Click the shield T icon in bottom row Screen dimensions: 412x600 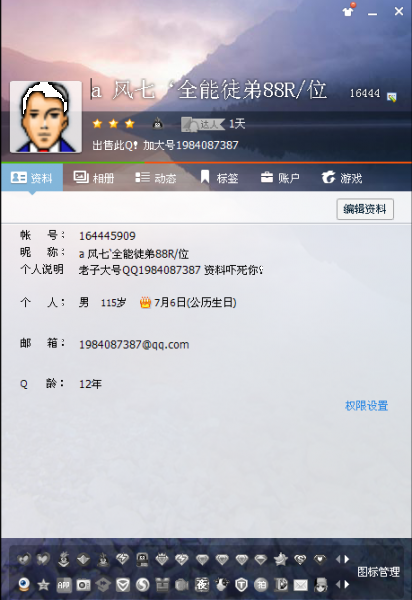(x=241, y=584)
